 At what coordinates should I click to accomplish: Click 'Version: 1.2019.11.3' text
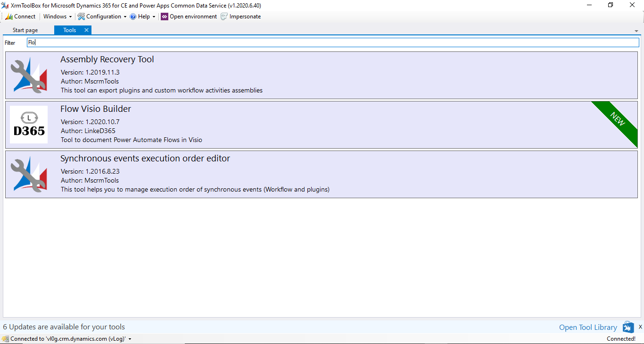[90, 72]
